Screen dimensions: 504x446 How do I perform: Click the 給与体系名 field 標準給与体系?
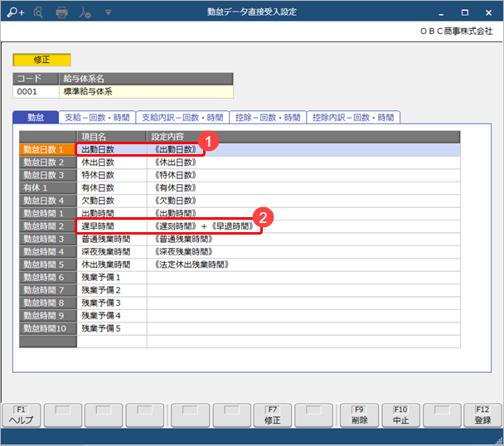pyautogui.click(x=145, y=92)
